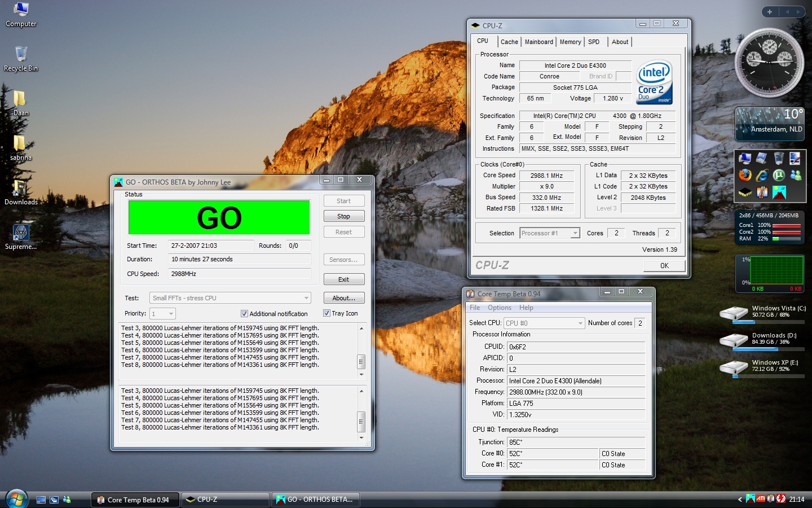This screenshot has width=812, height=508.
Task: Launch CPU-Z chip icon in launcher gadget
Action: (745, 193)
